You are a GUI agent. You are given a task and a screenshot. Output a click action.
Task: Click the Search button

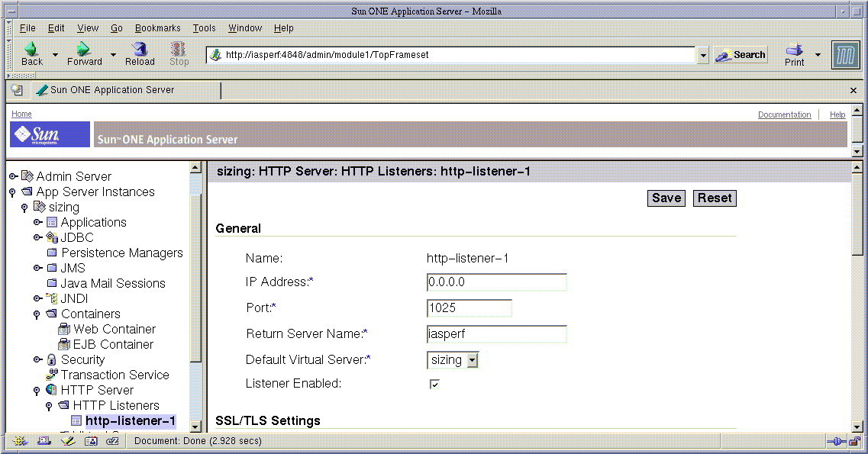[741, 55]
